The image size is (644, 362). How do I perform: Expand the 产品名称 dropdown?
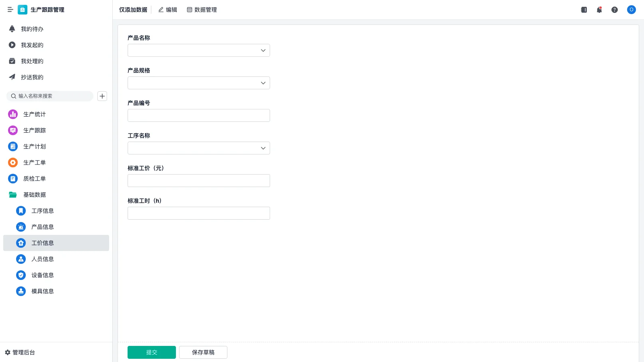tap(198, 50)
